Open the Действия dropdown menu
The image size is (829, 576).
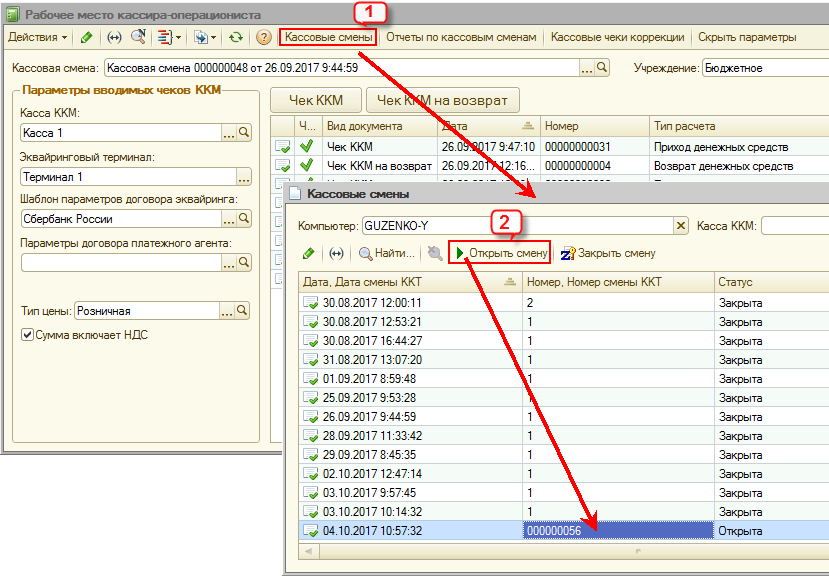[x=37, y=37]
